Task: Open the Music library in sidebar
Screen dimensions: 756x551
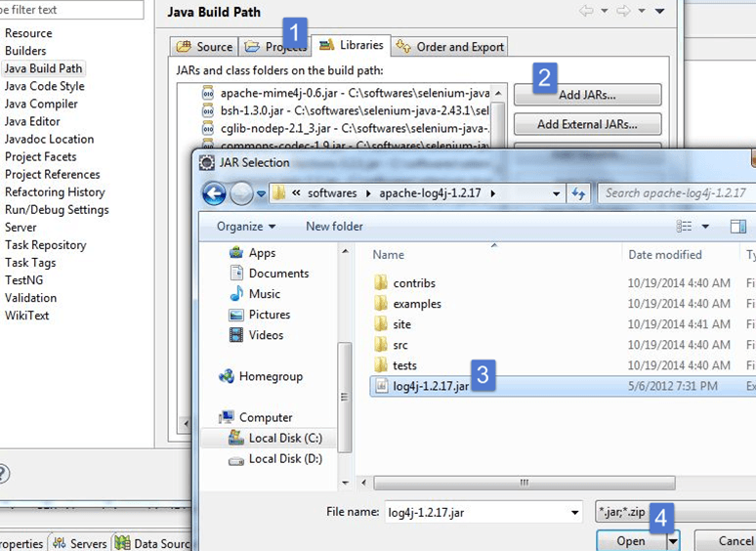Action: tap(236, 294)
